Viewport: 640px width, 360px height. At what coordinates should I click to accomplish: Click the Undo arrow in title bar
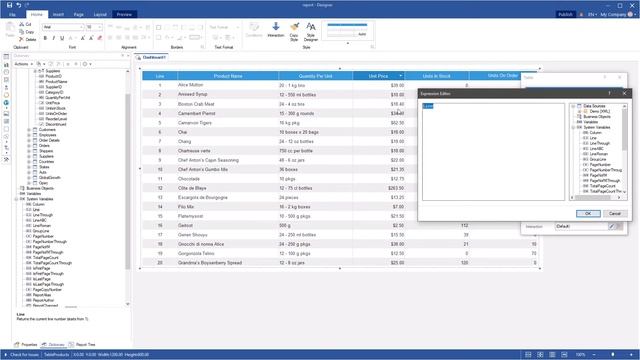19,5
